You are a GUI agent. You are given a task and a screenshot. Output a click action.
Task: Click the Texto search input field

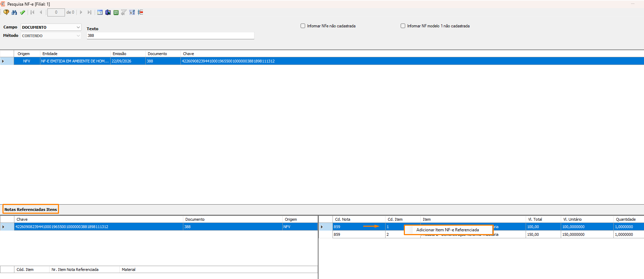point(170,35)
